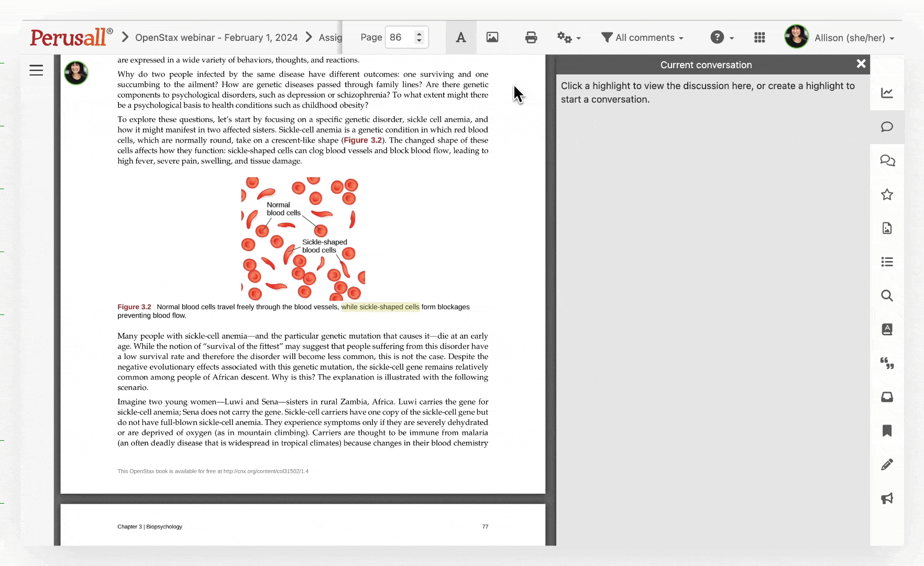Open the glossary book sidebar icon
The height and width of the screenshot is (566, 924).
(887, 329)
